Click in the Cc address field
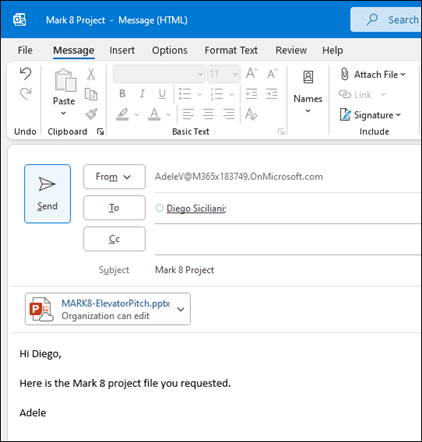This screenshot has width=422, height=442. tap(287, 239)
